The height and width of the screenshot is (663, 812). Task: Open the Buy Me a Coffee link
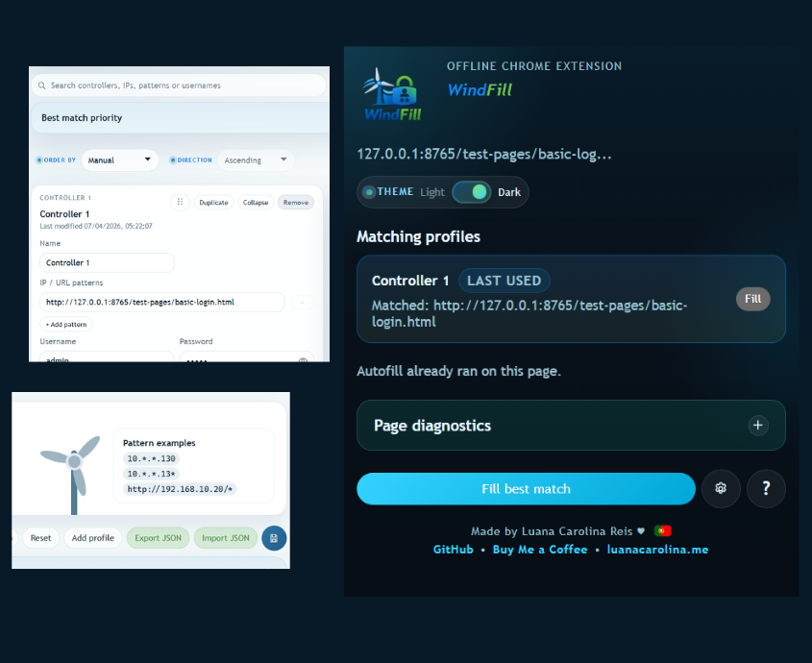point(540,550)
